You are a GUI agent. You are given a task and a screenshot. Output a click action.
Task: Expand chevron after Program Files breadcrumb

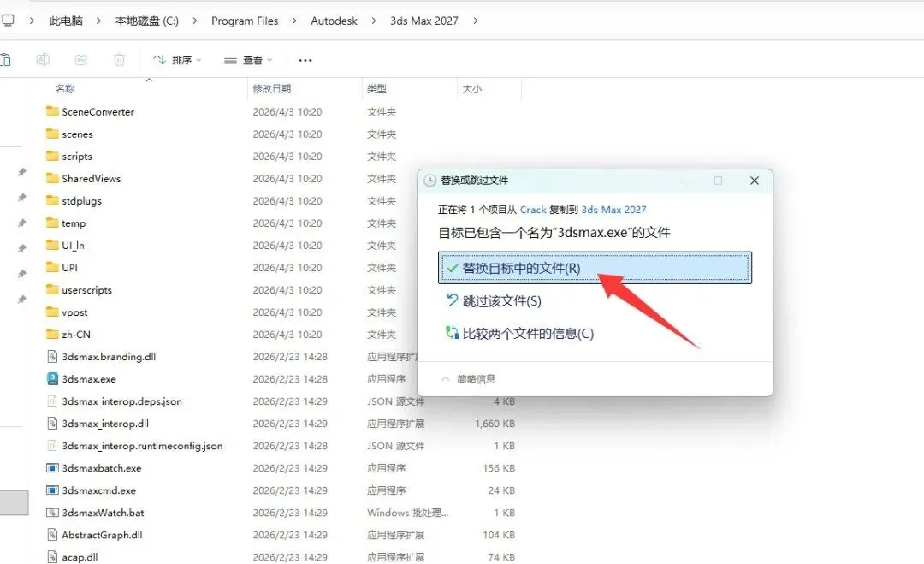(x=294, y=21)
